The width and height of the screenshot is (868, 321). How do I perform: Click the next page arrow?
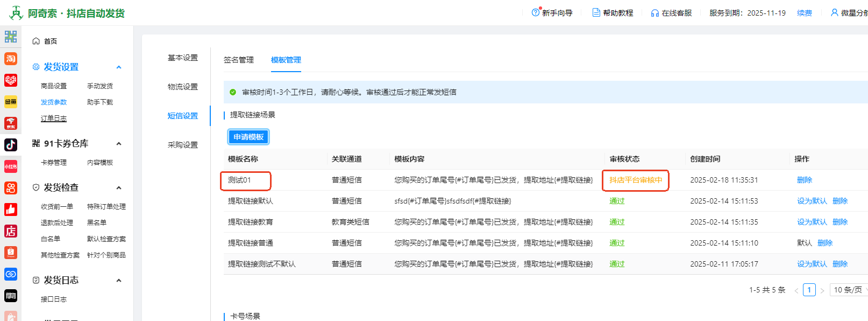click(822, 290)
